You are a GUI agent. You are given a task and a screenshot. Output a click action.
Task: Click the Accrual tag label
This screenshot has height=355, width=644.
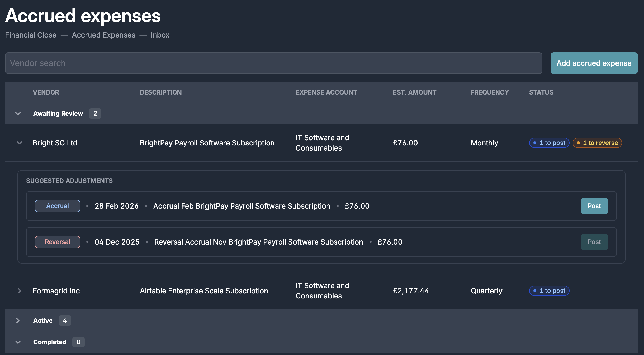click(58, 206)
